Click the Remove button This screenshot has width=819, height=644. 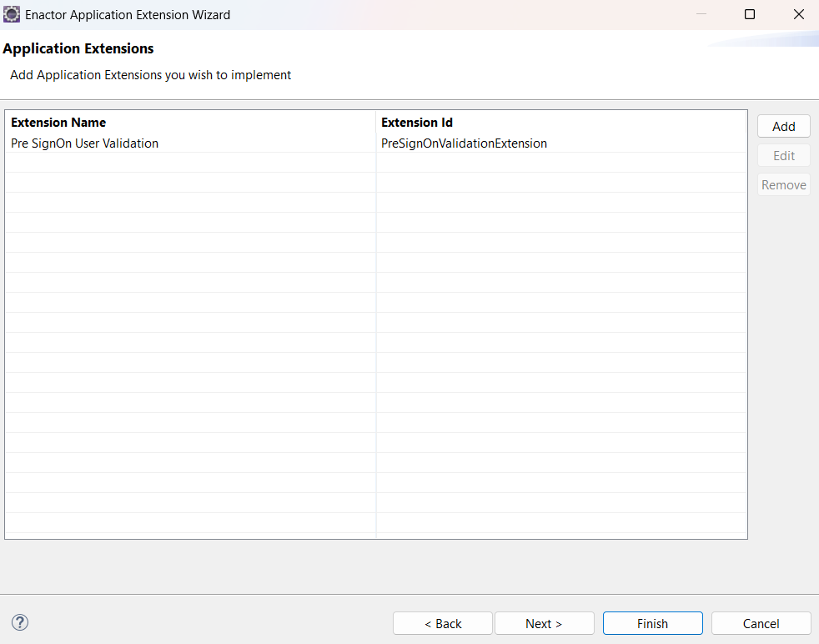click(783, 185)
